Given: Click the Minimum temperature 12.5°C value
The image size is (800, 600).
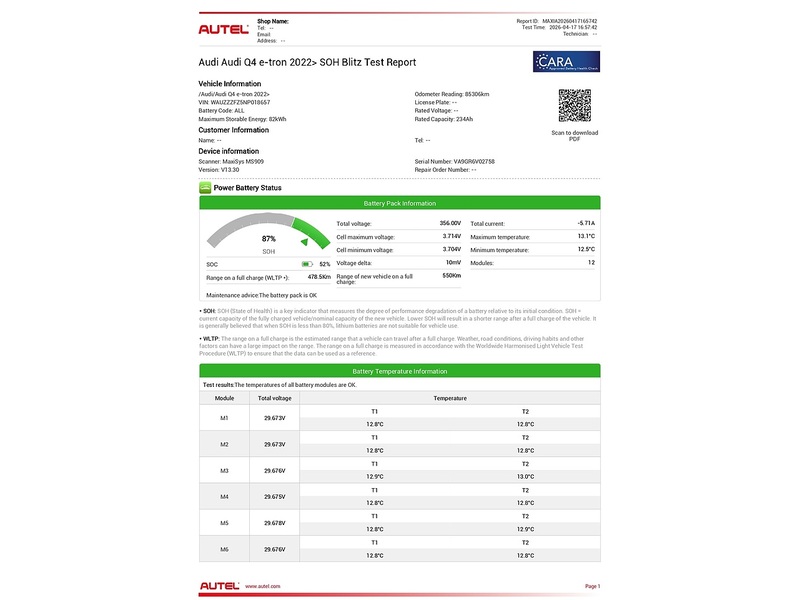Looking at the screenshot, I should (x=586, y=249).
